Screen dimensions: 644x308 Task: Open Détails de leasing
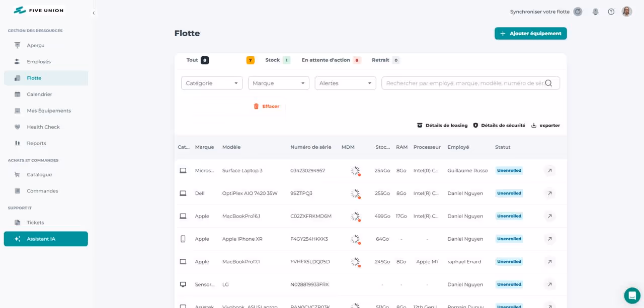point(442,126)
